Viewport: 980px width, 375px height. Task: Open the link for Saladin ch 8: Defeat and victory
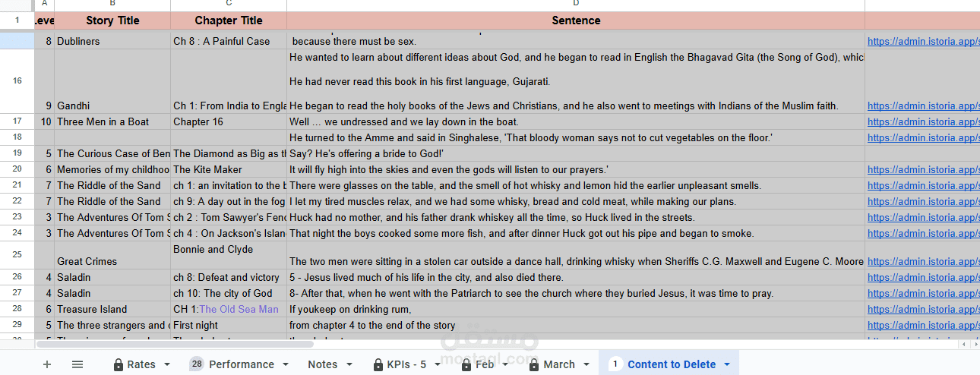[x=923, y=277]
